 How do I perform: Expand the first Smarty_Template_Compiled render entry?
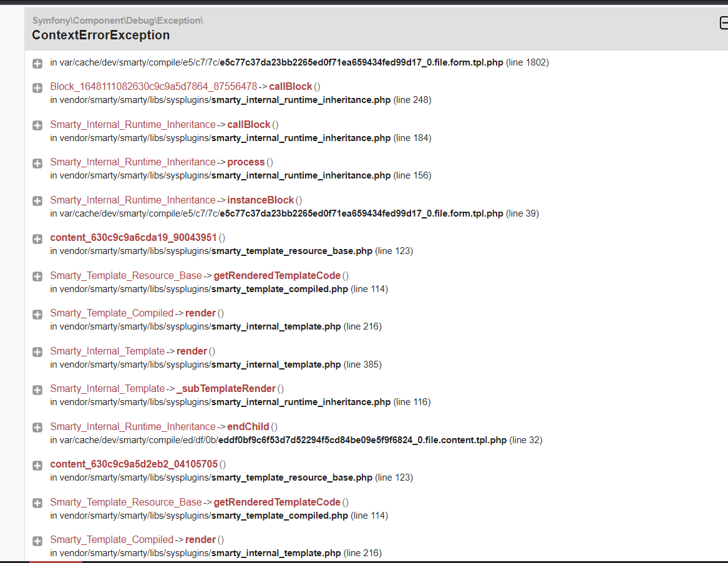[37, 315]
